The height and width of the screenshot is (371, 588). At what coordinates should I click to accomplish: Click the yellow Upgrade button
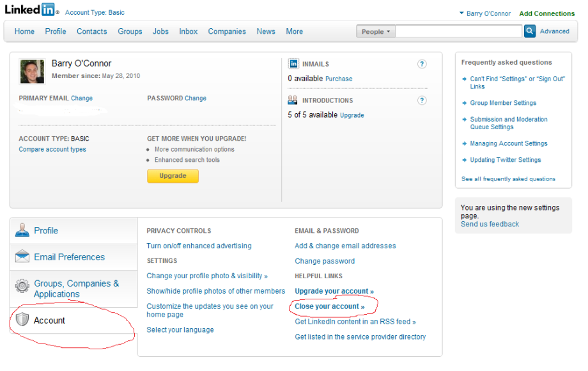click(x=173, y=176)
